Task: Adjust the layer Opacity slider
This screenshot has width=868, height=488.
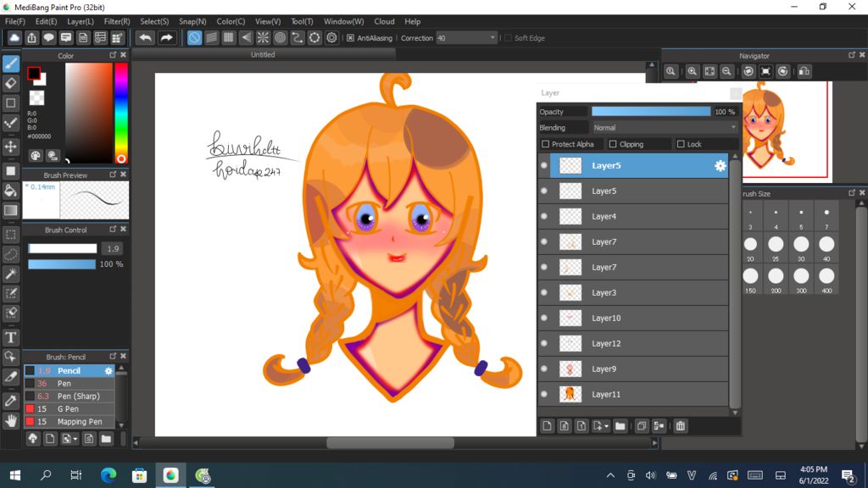Action: [651, 112]
